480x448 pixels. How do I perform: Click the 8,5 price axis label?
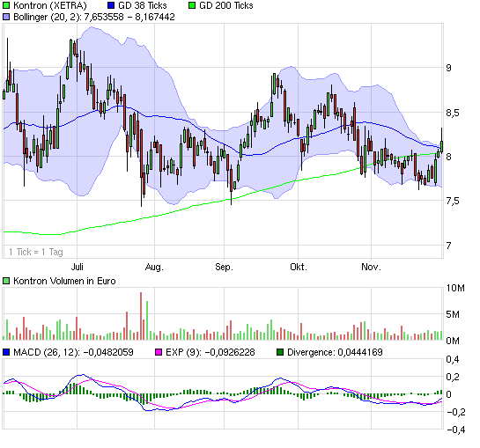(x=453, y=113)
